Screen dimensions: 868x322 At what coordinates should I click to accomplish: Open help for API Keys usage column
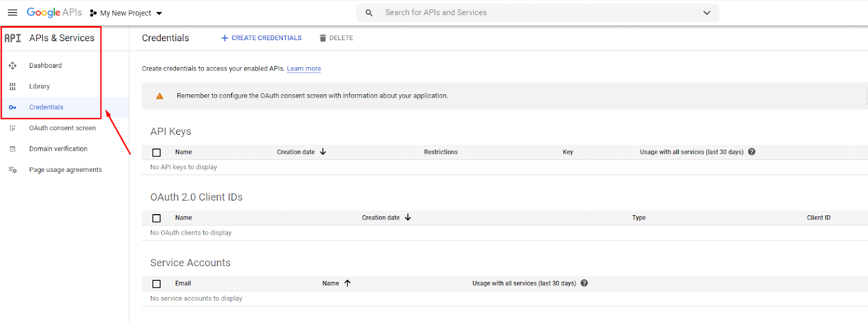click(751, 152)
